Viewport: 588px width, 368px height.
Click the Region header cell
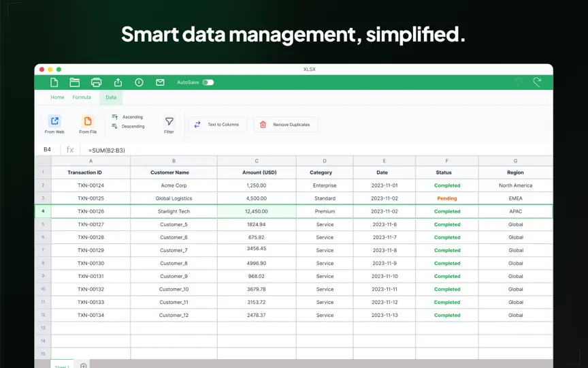pyautogui.click(x=515, y=172)
